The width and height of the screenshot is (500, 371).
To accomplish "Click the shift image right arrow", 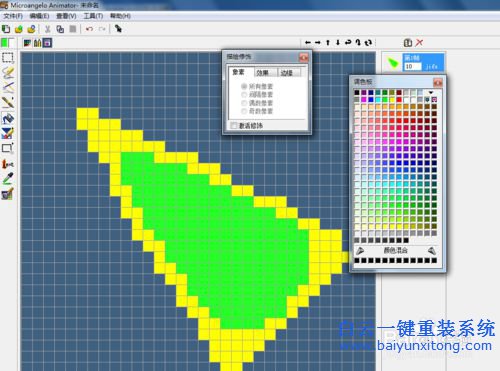I will click(x=318, y=43).
